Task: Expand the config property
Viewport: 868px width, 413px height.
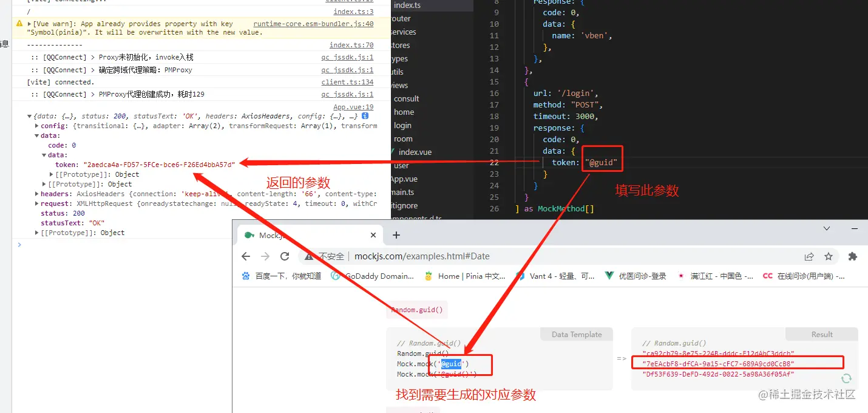Action: click(37, 126)
